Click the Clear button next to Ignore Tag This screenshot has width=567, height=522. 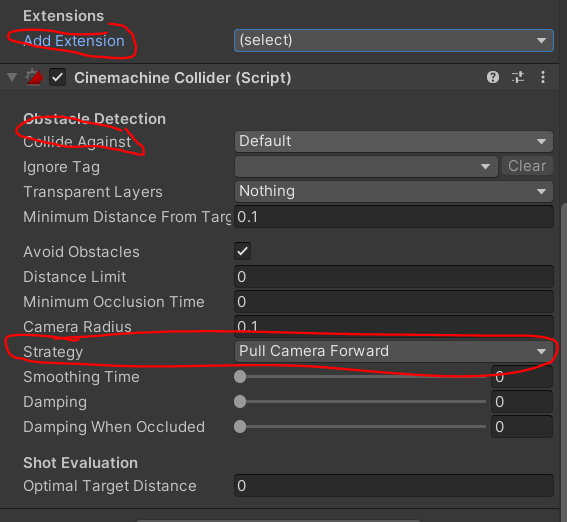tap(527, 166)
